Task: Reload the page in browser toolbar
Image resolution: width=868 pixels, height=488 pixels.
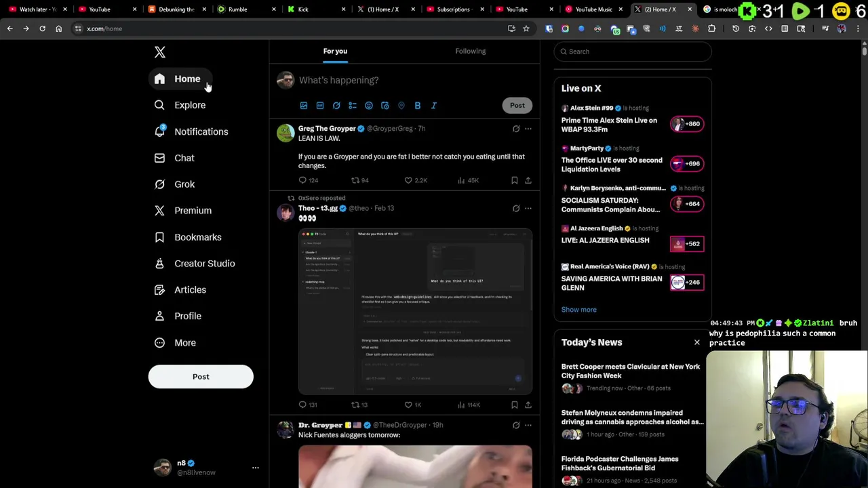Action: point(42,28)
